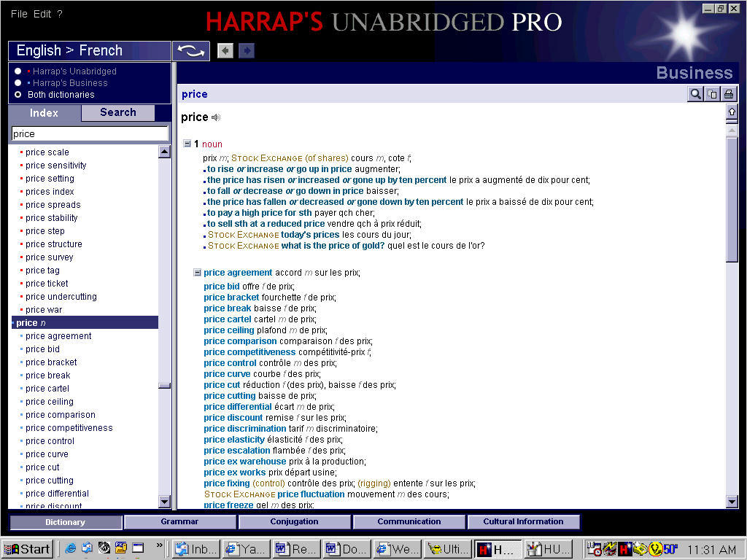Click the entry pane scroll-down arrow

pos(732,501)
